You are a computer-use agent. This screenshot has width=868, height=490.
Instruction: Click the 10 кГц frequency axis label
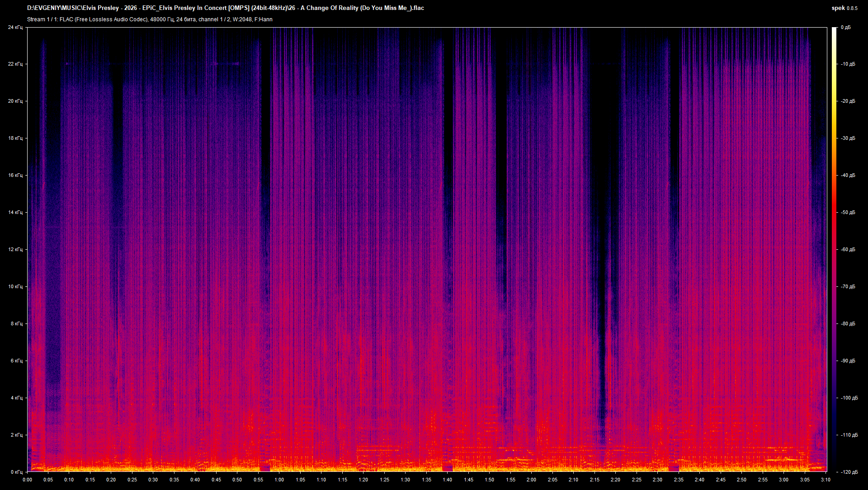(x=15, y=287)
